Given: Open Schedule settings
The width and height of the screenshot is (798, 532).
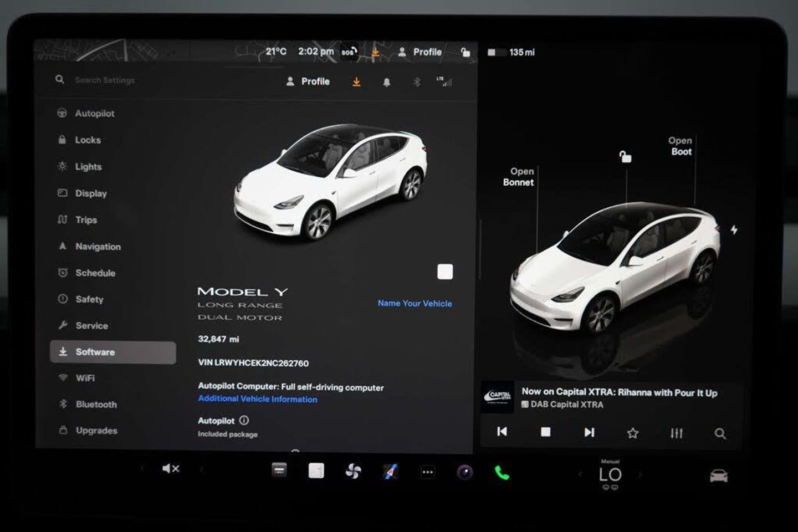Looking at the screenshot, I should pyautogui.click(x=86, y=273).
